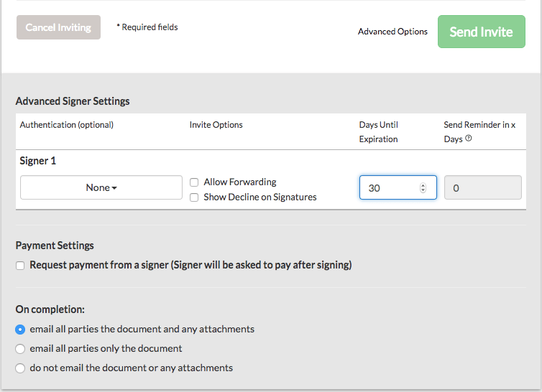This screenshot has width=542, height=392.
Task: Enable the Allow Forwarding checkbox
Action: (194, 182)
